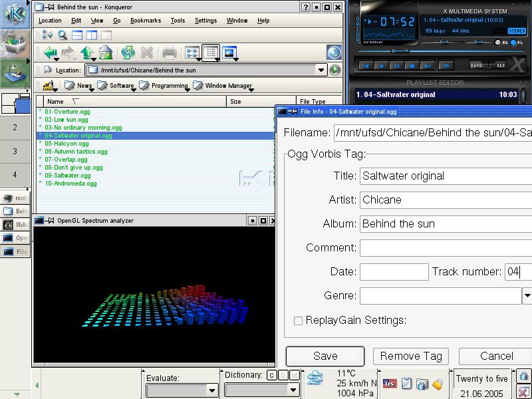Open the Klipper clipboard tray icon
The image size is (532, 399).
406,384
